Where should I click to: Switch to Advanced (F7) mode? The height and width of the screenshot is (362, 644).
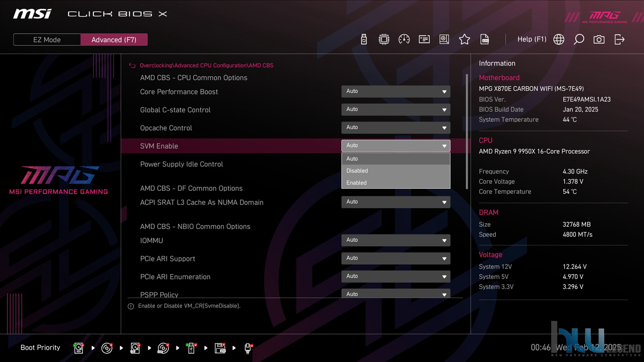[114, 39]
